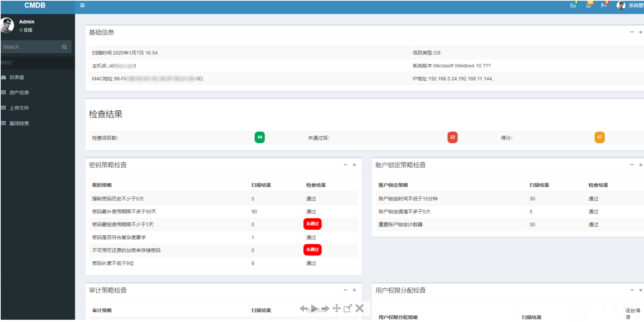Click 审计策略 column header
This screenshot has height=322, width=644.
pyautogui.click(x=102, y=310)
